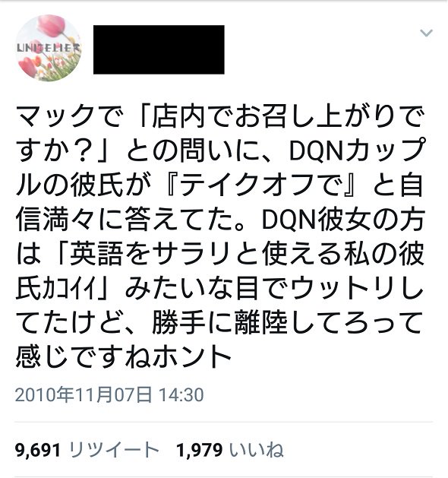
Task: Open the tweet options chevron menu
Action: [x=426, y=33]
